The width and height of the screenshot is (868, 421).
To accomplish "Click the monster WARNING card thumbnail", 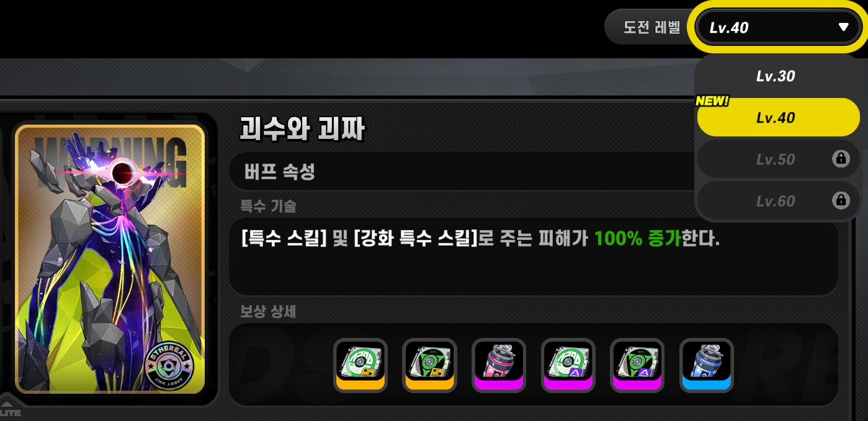I will (x=110, y=259).
